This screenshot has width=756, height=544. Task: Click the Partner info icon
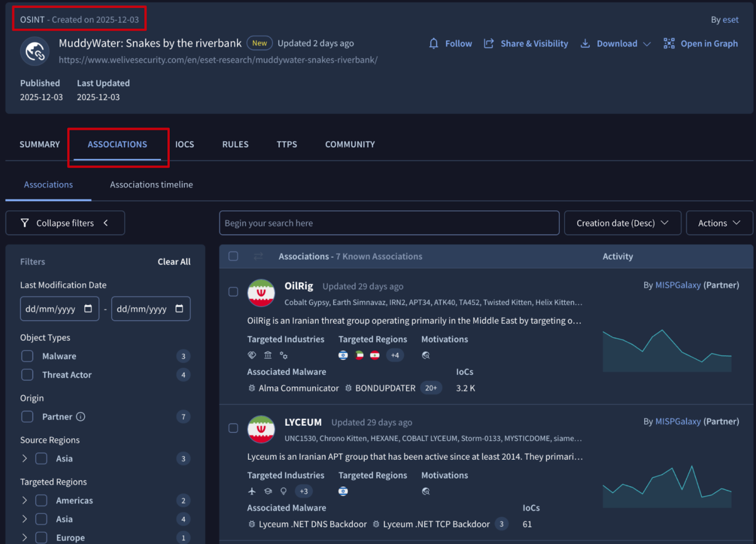[x=81, y=417]
